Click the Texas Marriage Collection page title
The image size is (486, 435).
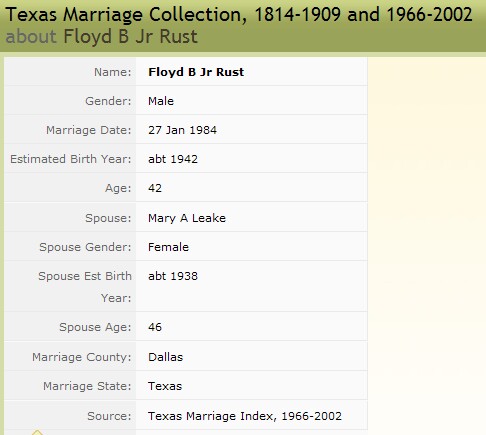(239, 15)
